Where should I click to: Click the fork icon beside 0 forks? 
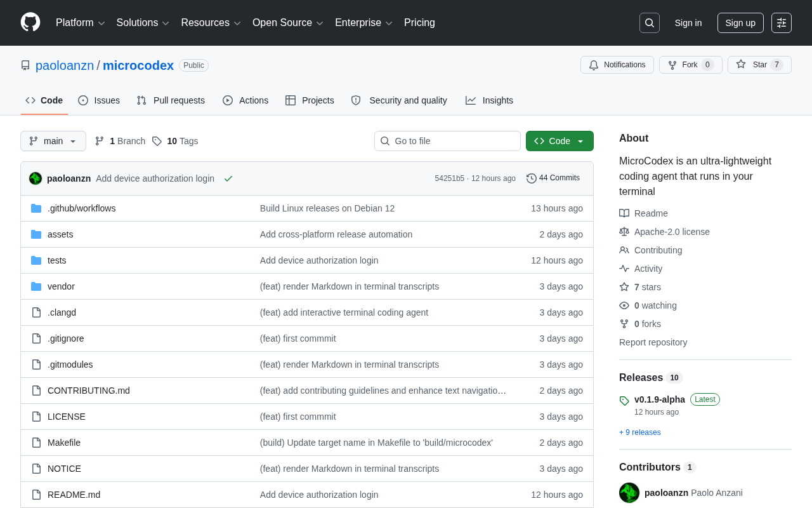pyautogui.click(x=624, y=324)
